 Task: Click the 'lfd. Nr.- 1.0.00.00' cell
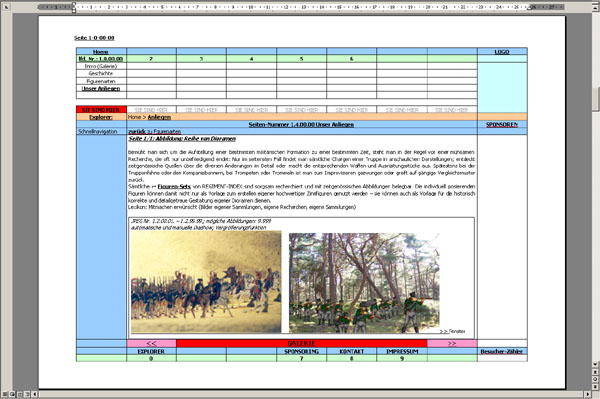coord(101,59)
